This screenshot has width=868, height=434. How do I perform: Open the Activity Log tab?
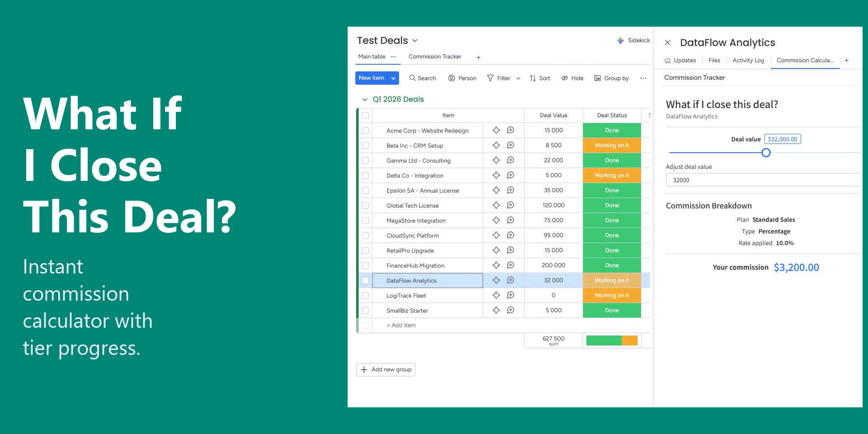(x=748, y=61)
